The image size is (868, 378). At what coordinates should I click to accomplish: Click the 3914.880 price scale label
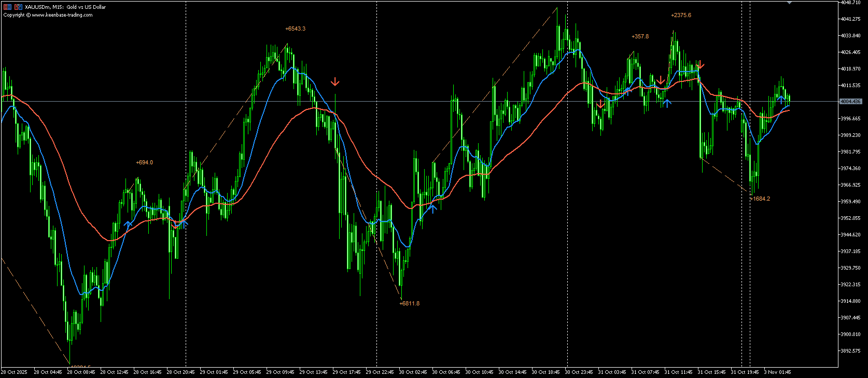click(850, 301)
